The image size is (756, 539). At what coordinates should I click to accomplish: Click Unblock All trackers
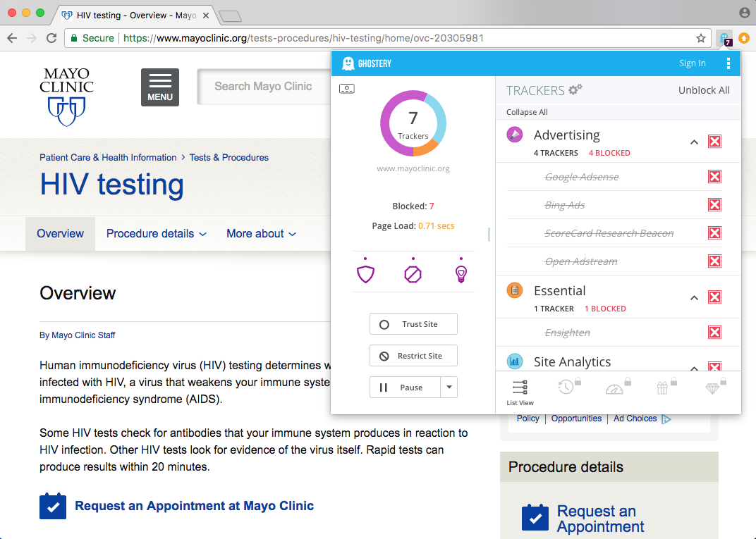[704, 90]
